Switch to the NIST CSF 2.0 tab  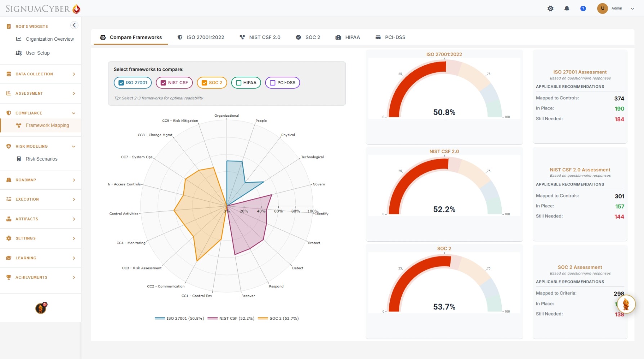point(260,37)
